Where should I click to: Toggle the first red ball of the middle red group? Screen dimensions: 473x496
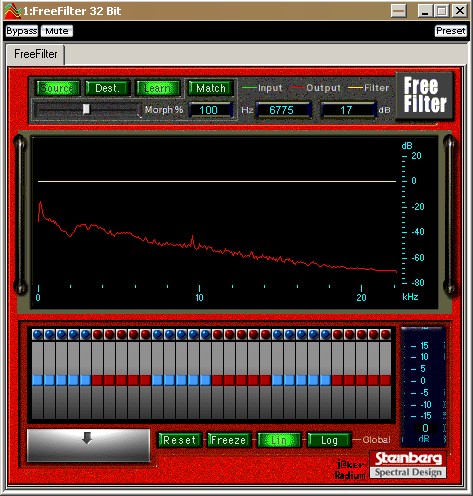point(217,334)
